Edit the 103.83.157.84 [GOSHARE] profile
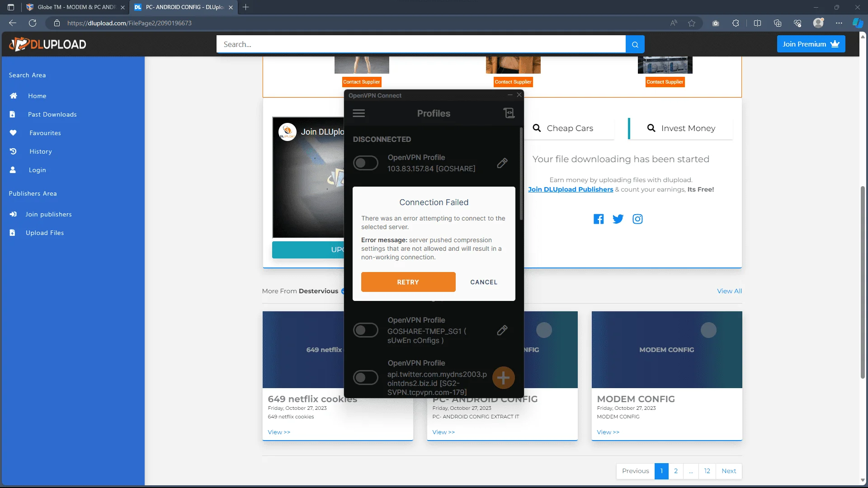868x488 pixels. tap(502, 163)
